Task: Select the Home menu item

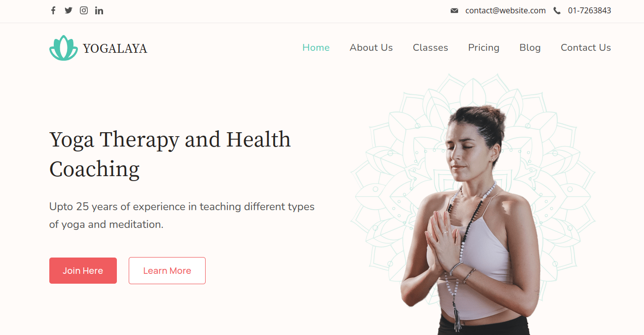Action: tap(316, 48)
